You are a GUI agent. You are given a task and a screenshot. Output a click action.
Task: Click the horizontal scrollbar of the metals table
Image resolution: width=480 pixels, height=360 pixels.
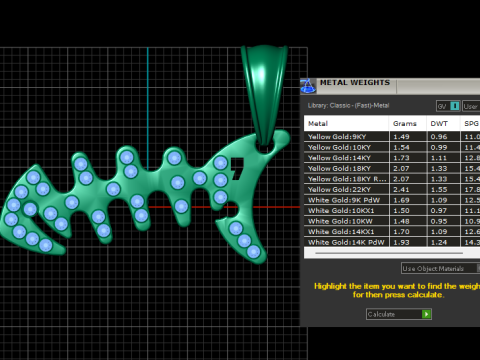pos(389,253)
